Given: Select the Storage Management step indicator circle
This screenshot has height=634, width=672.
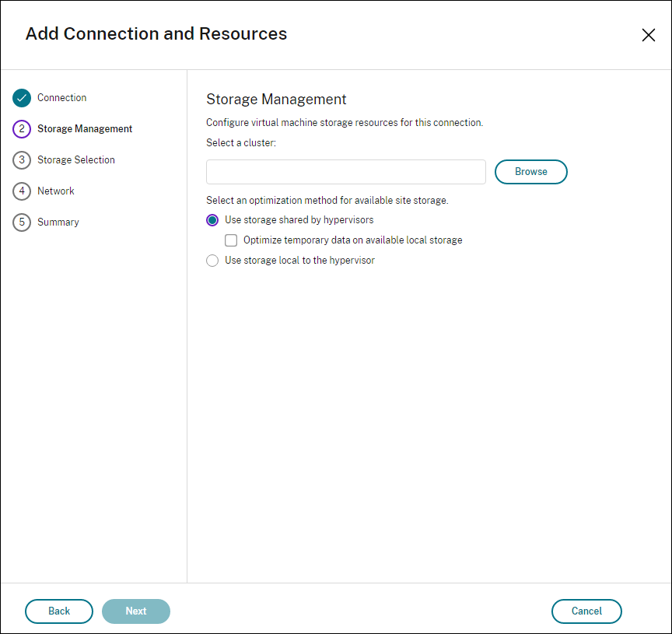Looking at the screenshot, I should pos(22,128).
